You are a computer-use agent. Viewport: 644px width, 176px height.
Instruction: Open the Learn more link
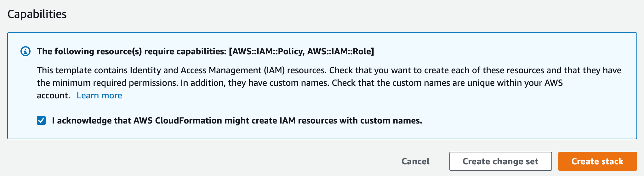(x=99, y=95)
